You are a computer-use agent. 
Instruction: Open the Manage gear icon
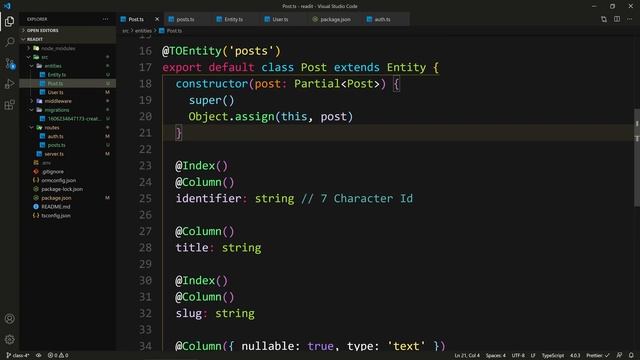coord(9,339)
